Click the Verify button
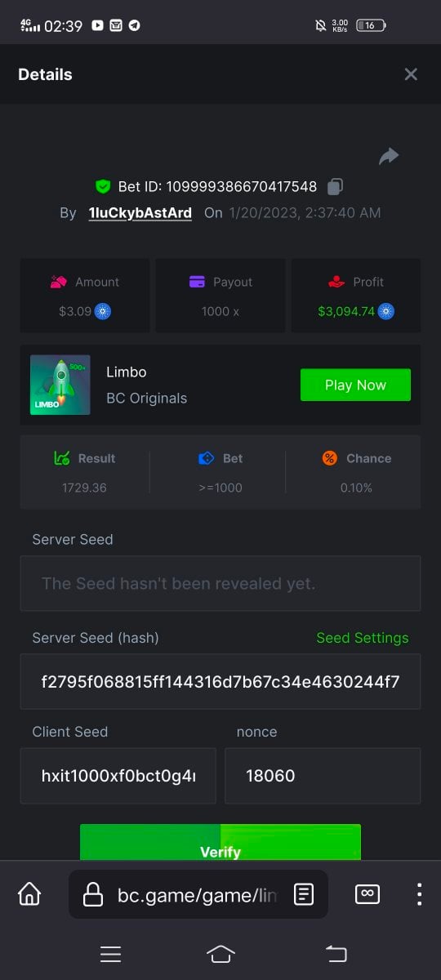Screen dimensions: 441x980 (220, 842)
